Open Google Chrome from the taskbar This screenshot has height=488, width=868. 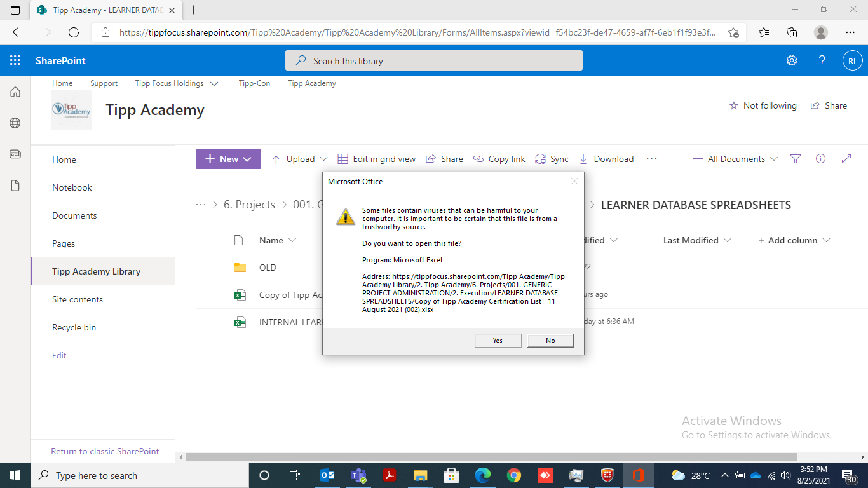point(514,475)
